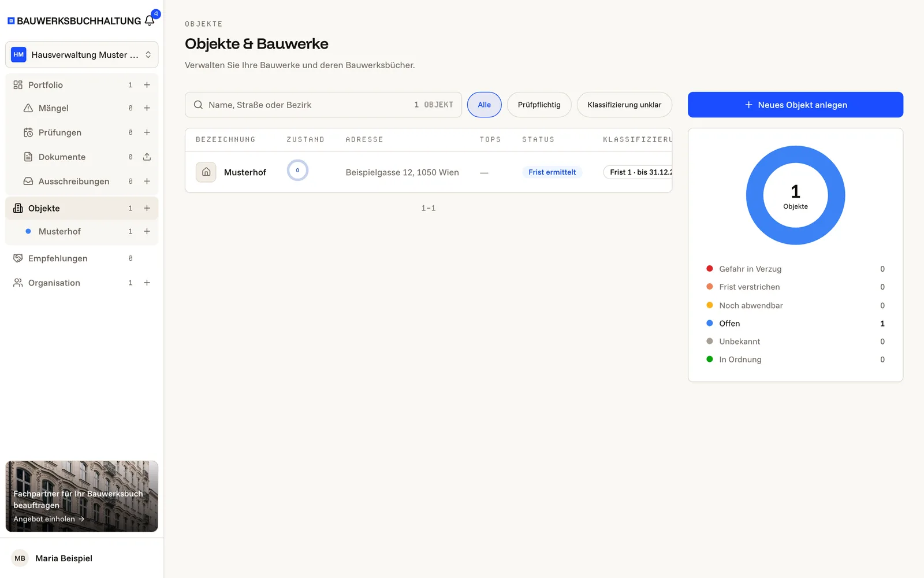Open Prüfungen in the sidebar
The height and width of the screenshot is (578, 924).
(60, 132)
